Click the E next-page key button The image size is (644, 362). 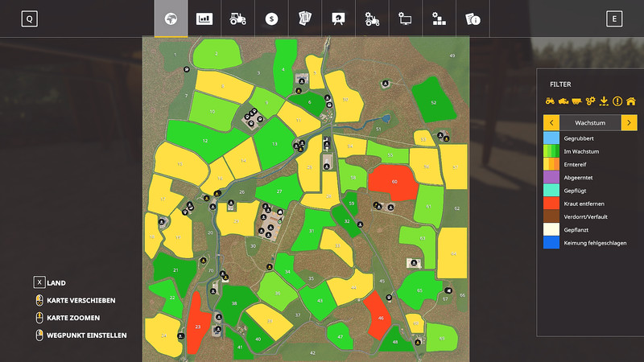[x=614, y=19]
